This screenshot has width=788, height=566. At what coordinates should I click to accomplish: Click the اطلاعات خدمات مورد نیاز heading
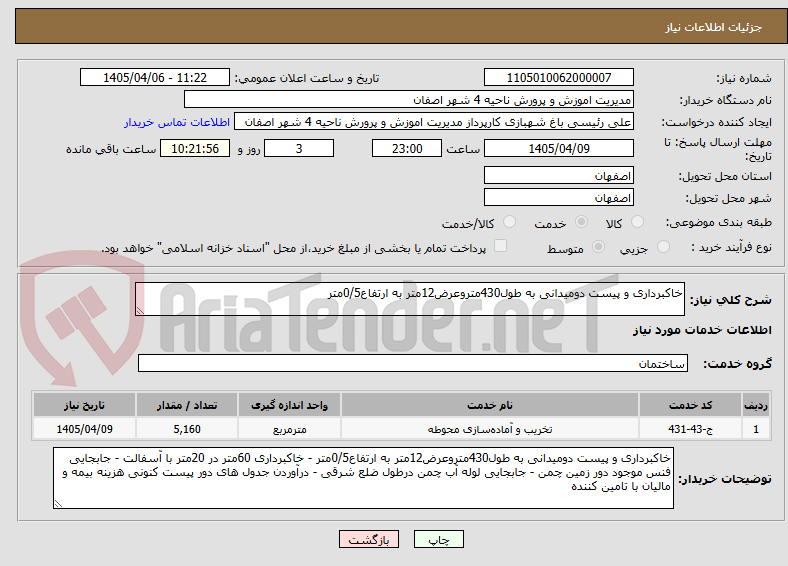click(x=702, y=330)
